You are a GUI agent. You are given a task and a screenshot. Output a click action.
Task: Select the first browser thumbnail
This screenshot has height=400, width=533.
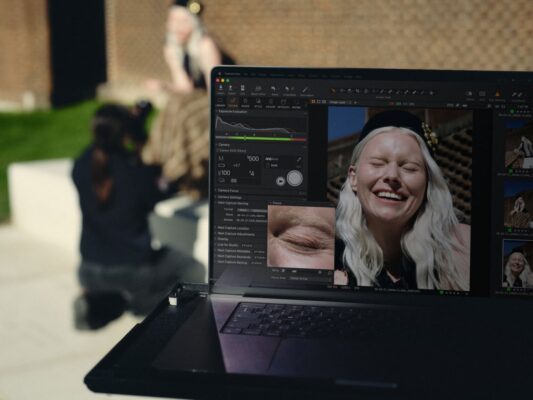tap(519, 145)
